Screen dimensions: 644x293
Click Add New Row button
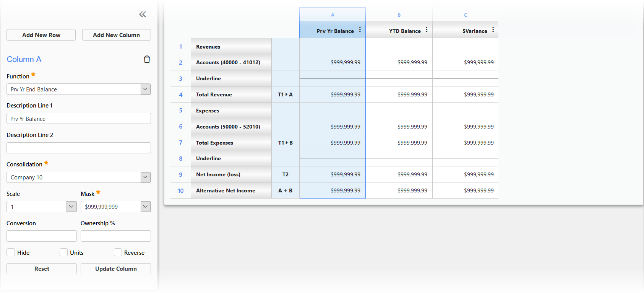[x=41, y=35]
